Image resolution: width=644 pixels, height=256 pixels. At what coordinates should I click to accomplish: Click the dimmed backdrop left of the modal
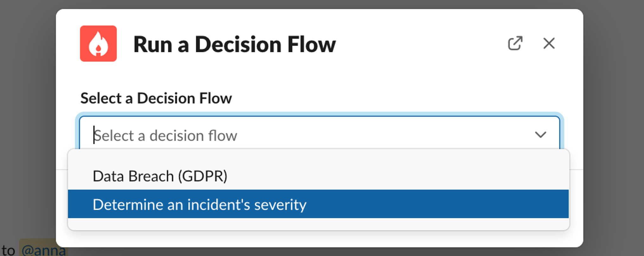(28, 127)
